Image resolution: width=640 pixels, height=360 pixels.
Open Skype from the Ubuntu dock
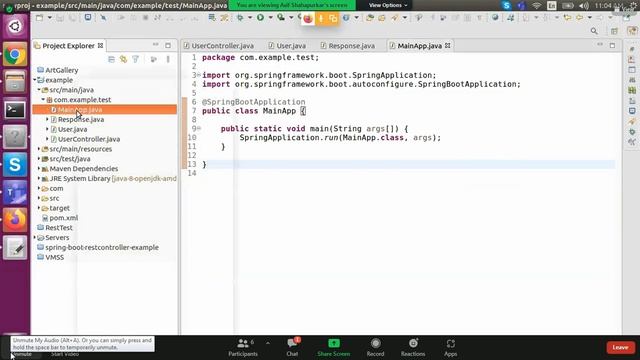click(15, 164)
